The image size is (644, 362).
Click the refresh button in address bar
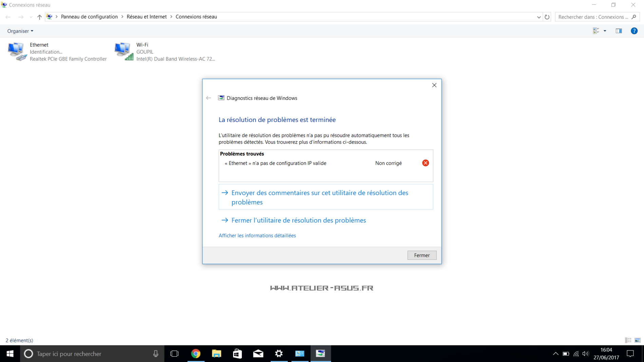point(547,17)
